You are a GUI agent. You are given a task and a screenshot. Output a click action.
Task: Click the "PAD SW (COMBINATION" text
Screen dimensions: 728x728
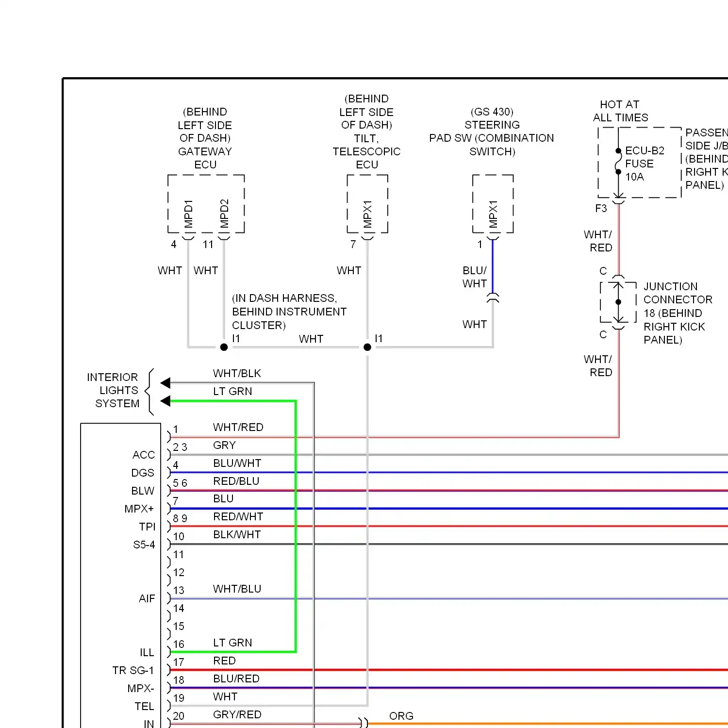[491, 138]
